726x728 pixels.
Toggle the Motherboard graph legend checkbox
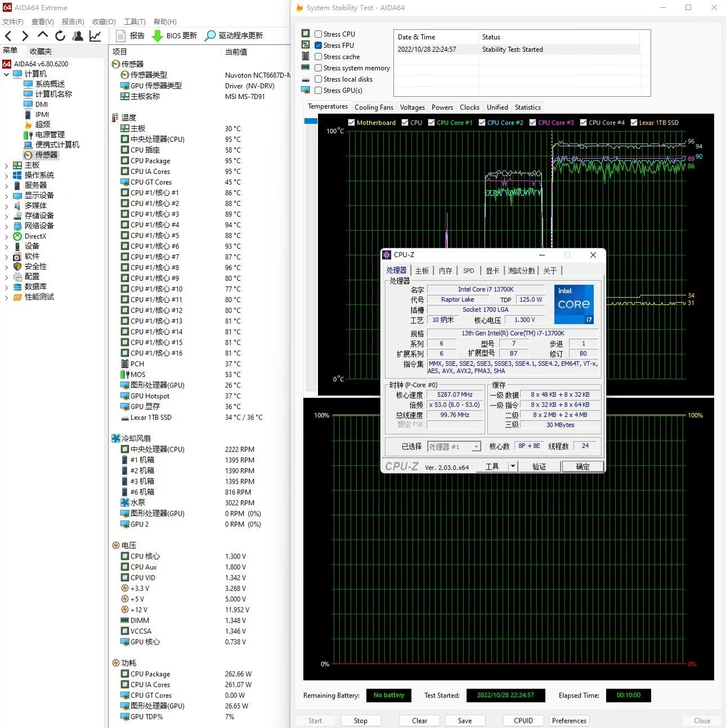352,123
